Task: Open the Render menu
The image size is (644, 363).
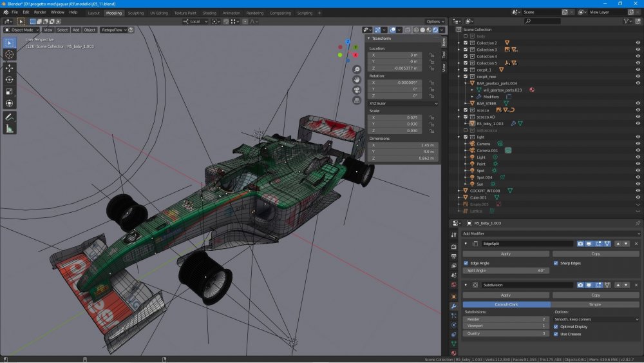Action: click(x=40, y=12)
